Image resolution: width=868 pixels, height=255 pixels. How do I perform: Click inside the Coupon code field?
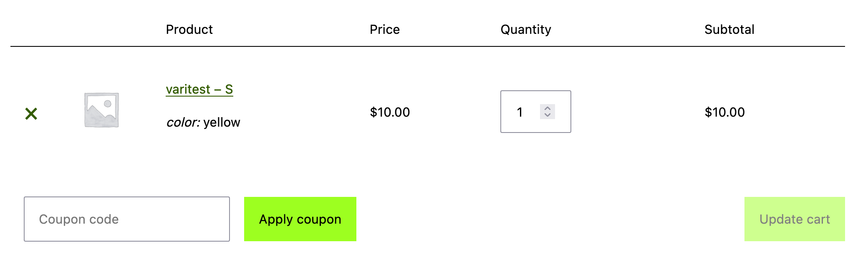(x=126, y=219)
